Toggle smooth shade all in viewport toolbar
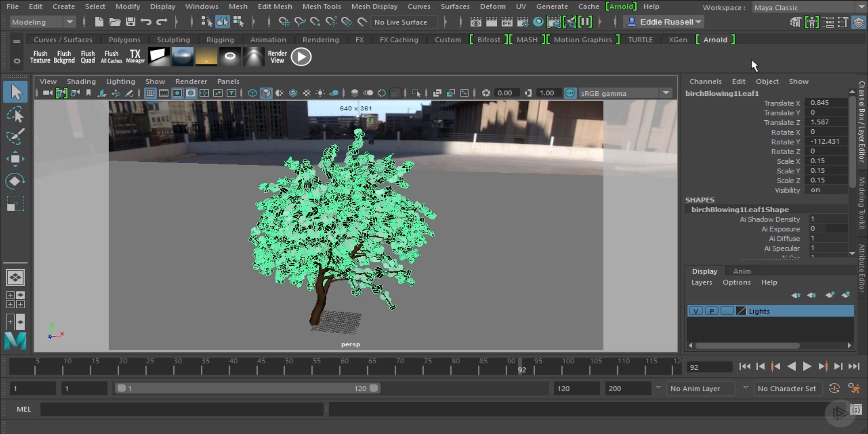The height and width of the screenshot is (434, 868). click(266, 93)
